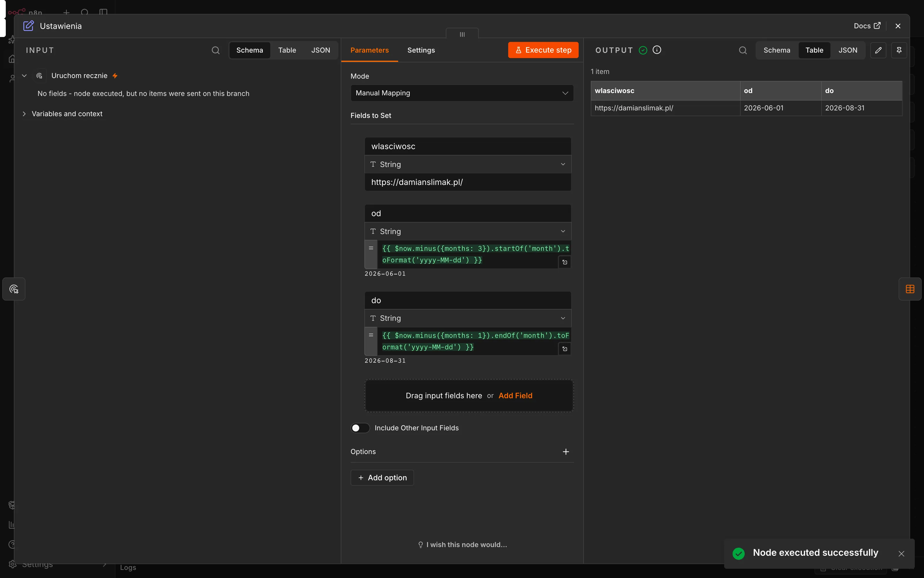The height and width of the screenshot is (578, 924).
Task: Click the drag handle above the parameters panel
Action: [462, 34]
